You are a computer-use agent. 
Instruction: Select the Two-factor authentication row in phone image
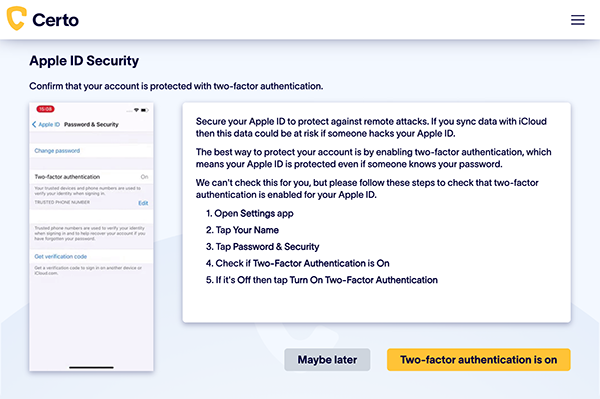(91, 177)
